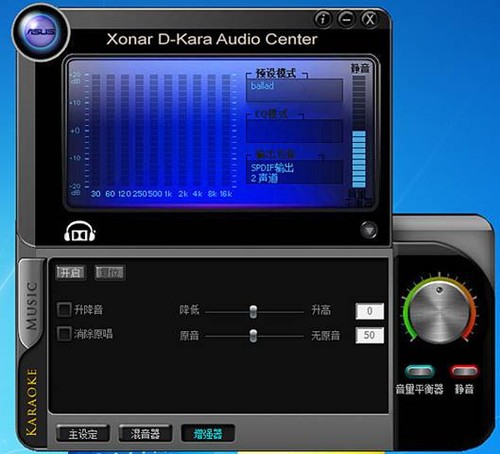Image resolution: width=500 pixels, height=454 pixels.
Task: Click the 开启 button
Action: (x=70, y=273)
